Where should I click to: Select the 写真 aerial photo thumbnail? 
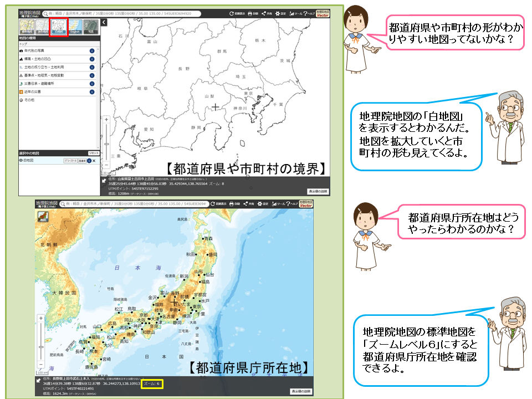(x=91, y=27)
